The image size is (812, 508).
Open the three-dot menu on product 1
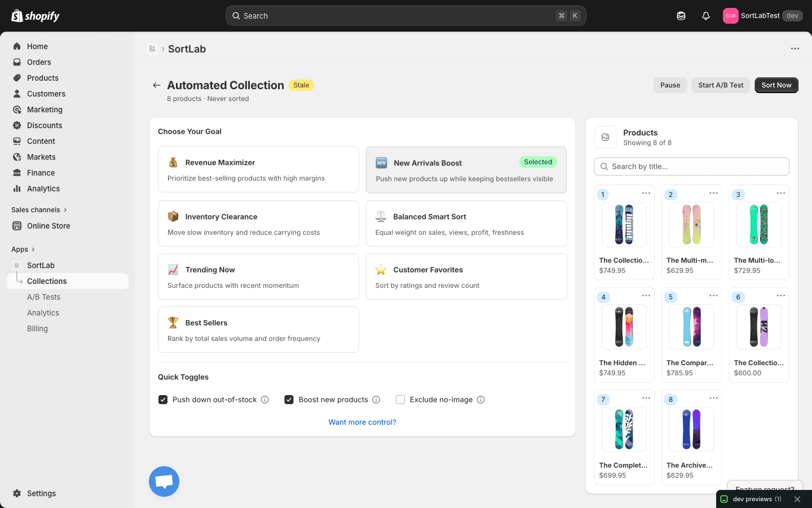click(646, 193)
